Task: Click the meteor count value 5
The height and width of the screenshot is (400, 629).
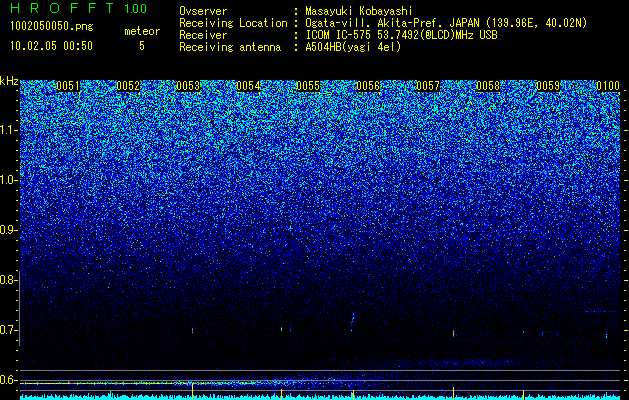Action: coord(142,46)
